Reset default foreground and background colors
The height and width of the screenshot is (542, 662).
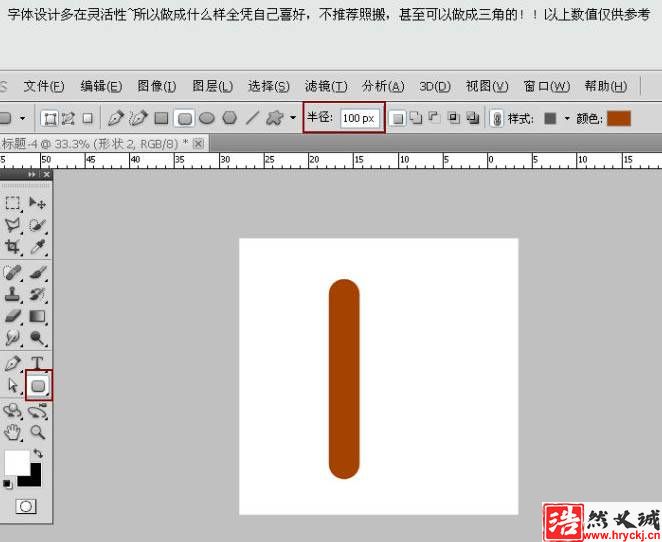click(x=7, y=483)
